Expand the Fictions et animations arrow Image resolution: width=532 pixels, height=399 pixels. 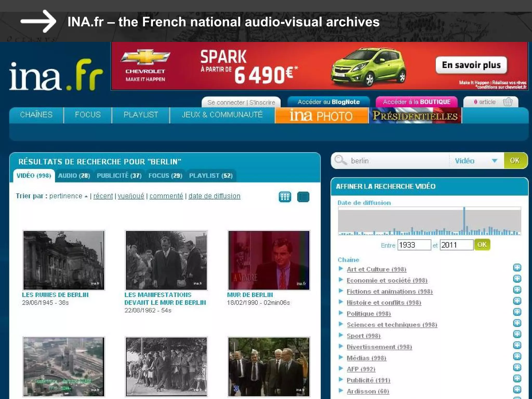point(341,291)
